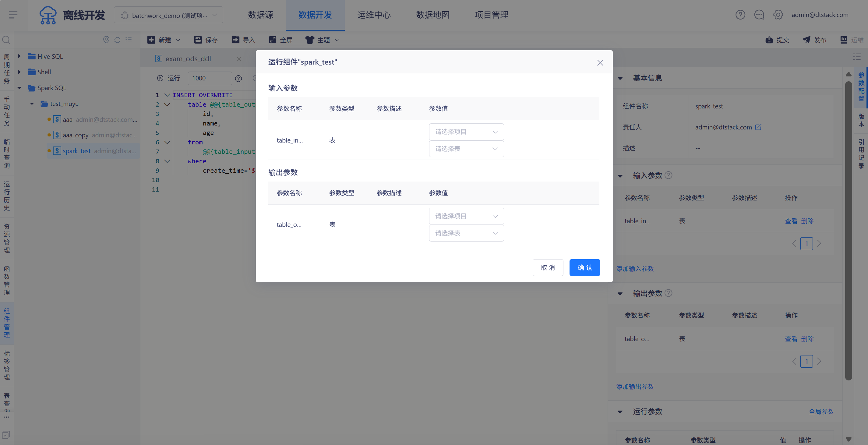Screen dimensions: 868x445
Task: Click the 运行 run icon in the editor
Action: (x=160, y=78)
